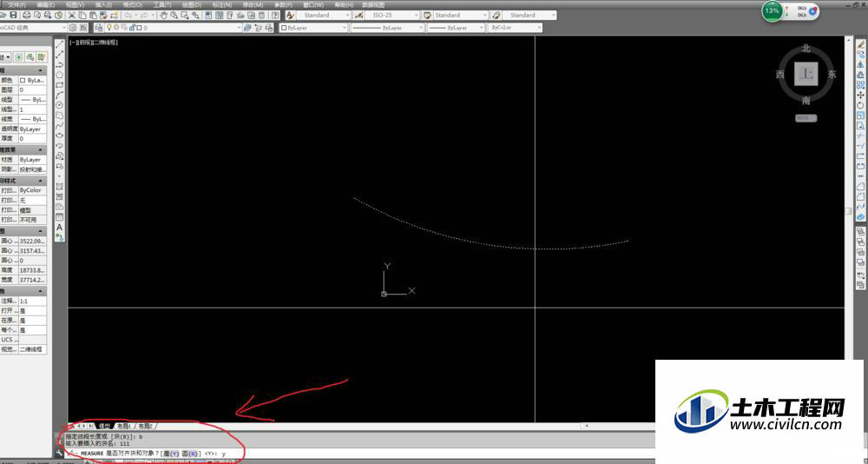Click the Dimension Style icon
Image resolution: width=868 pixels, height=464 pixels.
359,15
